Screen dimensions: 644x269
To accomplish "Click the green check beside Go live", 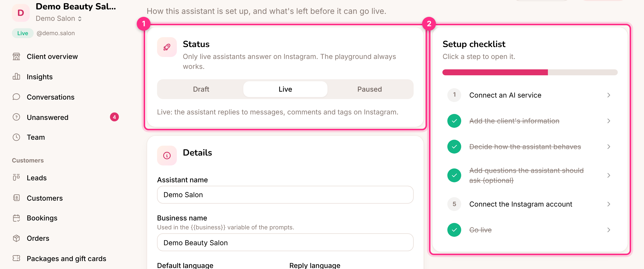I will 454,230.
